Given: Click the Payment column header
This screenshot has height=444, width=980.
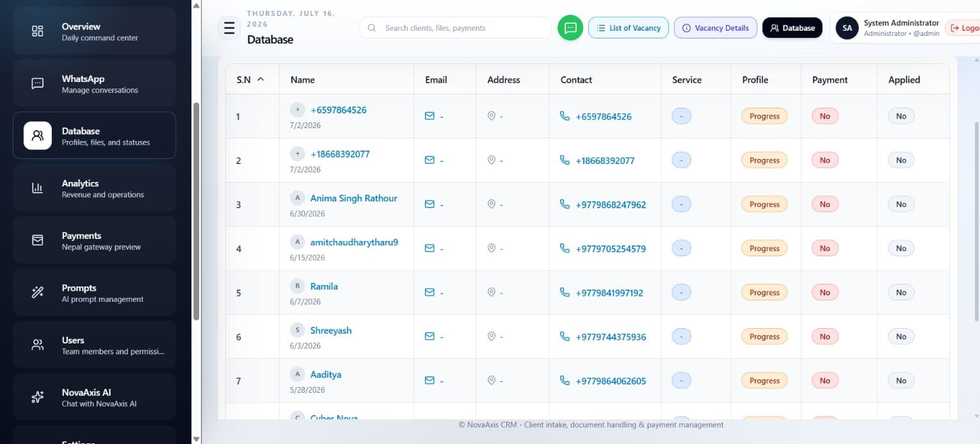Looking at the screenshot, I should point(830,79).
